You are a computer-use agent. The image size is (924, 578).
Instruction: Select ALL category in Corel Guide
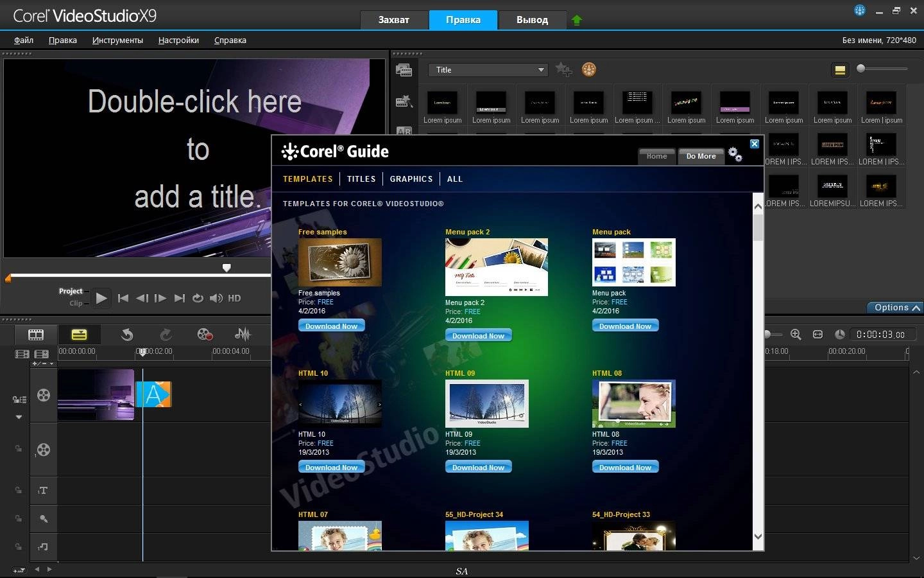pyautogui.click(x=455, y=179)
